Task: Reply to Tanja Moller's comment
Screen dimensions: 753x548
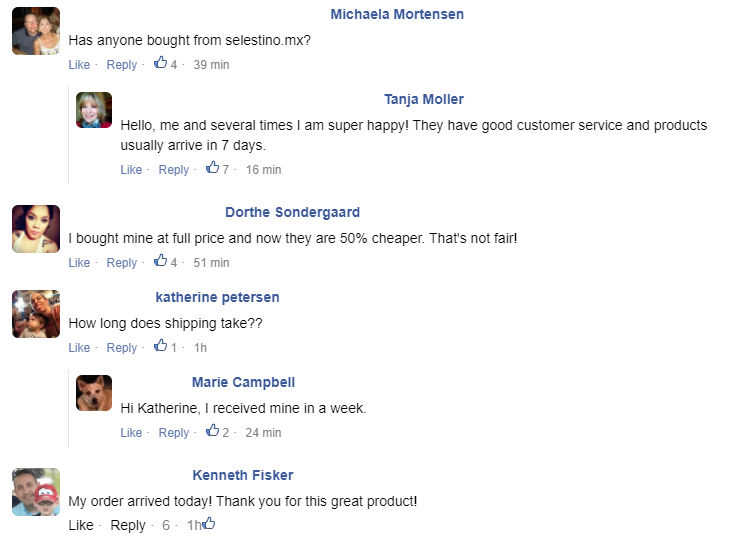Action: pos(174,170)
